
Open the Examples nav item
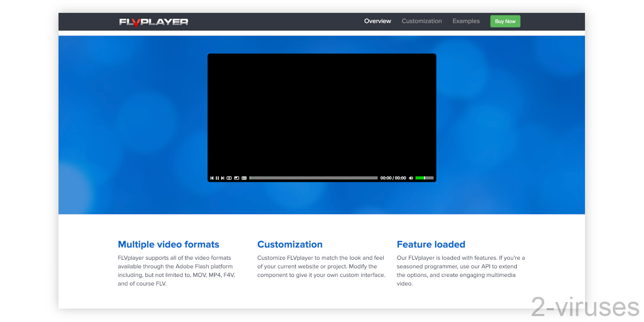click(x=466, y=21)
